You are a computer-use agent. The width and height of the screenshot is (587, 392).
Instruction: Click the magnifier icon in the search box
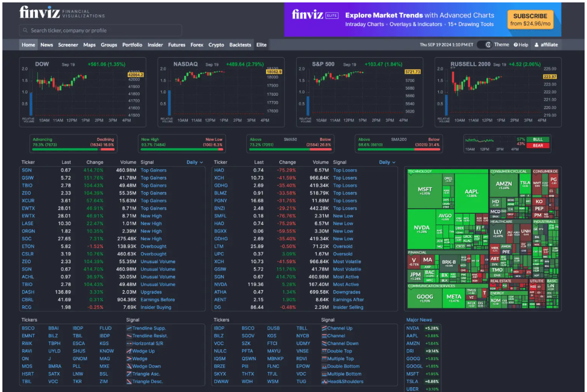coord(26,30)
